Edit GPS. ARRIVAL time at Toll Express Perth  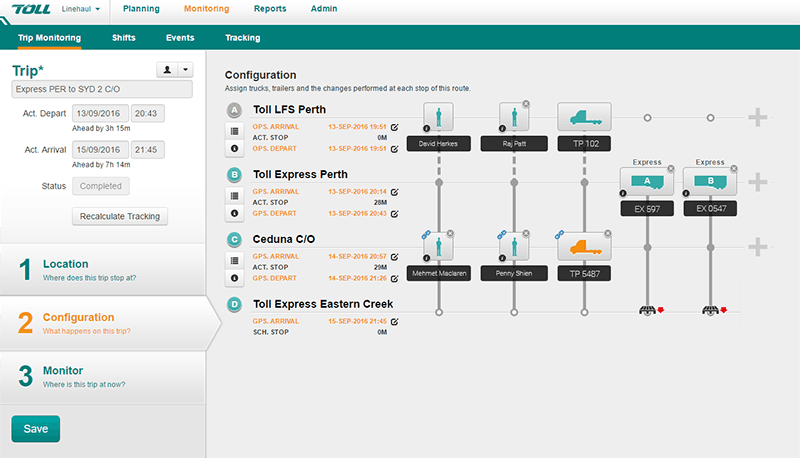(x=394, y=192)
